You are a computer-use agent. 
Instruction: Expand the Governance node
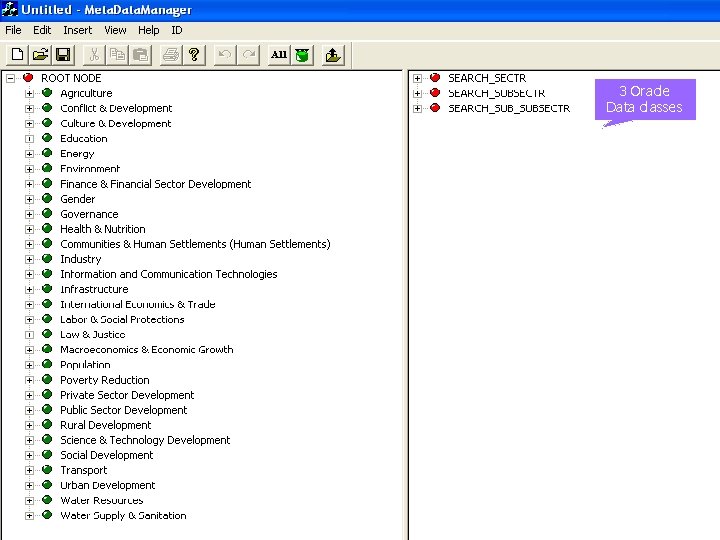click(29, 214)
